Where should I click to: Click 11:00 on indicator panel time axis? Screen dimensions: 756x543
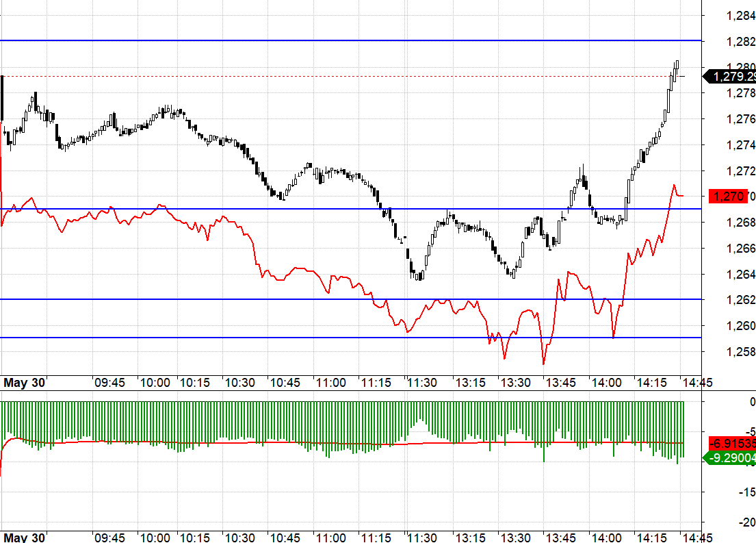click(x=330, y=538)
